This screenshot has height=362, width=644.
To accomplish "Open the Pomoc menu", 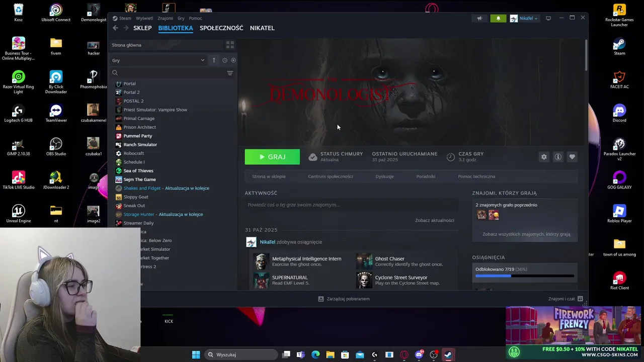I will point(195,18).
